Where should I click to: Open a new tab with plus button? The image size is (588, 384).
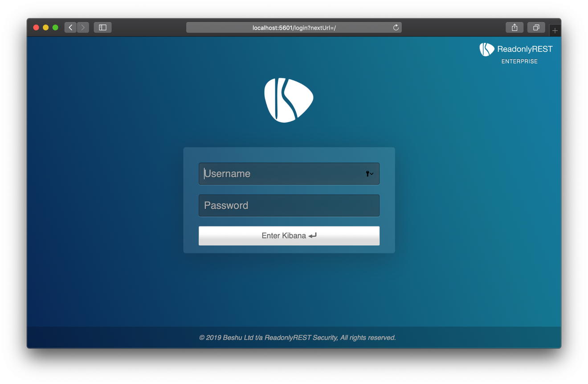coord(555,30)
